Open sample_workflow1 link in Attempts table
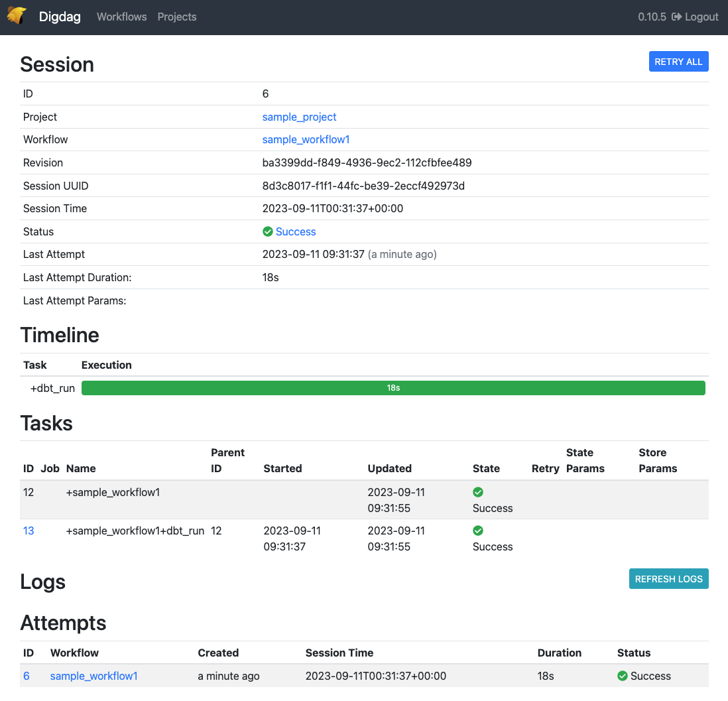This screenshot has width=728, height=701. tap(93, 676)
